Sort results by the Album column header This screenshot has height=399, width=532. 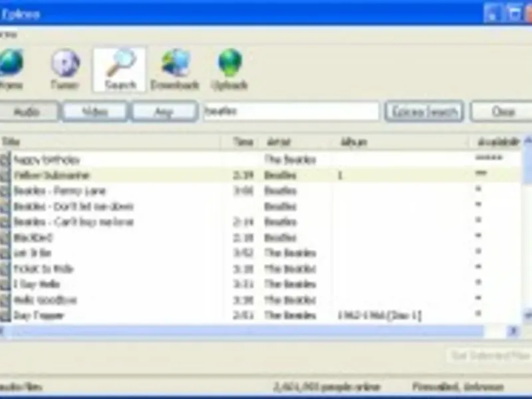[x=401, y=142]
